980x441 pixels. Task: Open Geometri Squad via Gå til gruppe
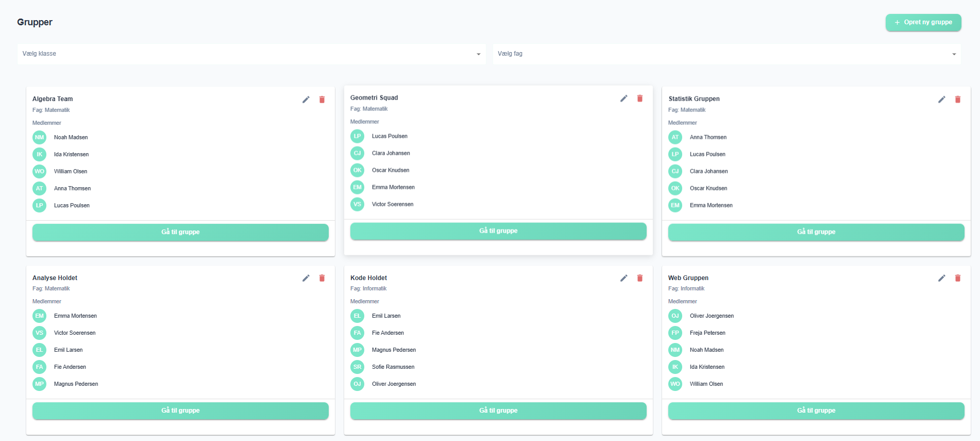[498, 231]
